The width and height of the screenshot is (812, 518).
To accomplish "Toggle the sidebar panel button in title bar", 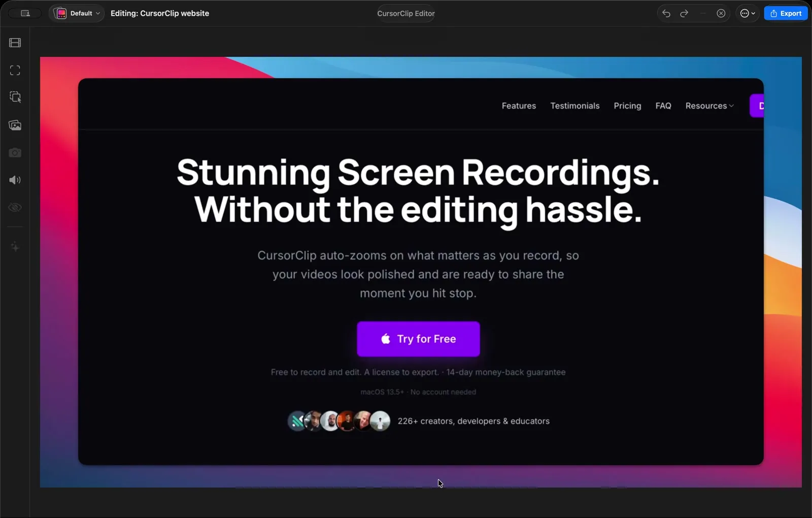I will click(25, 13).
